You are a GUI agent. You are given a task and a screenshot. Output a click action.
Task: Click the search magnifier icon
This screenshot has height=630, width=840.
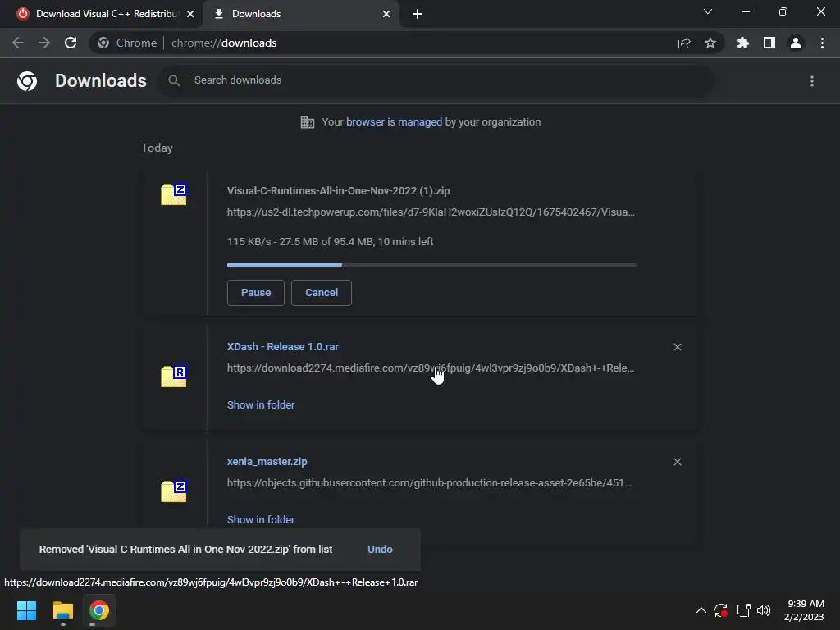coord(174,81)
